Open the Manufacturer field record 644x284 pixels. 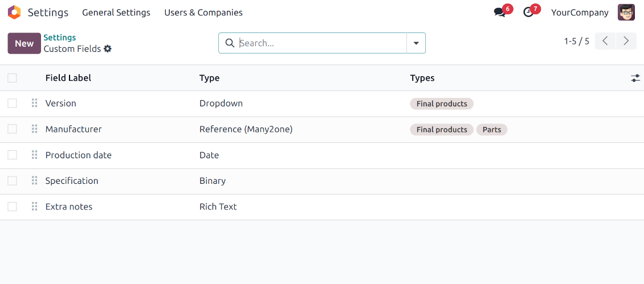[74, 129]
